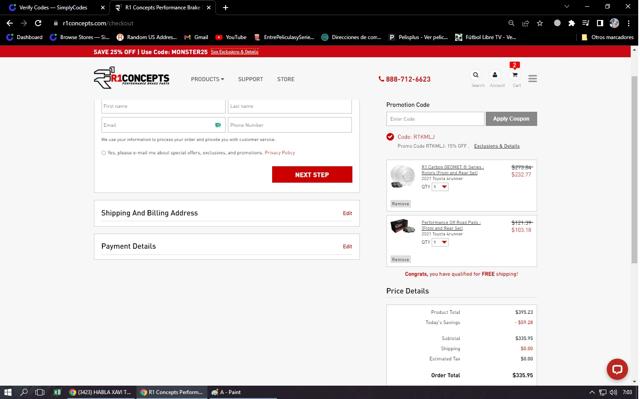This screenshot has height=399, width=640.
Task: Edit the Shipping And Billing Address section
Action: coord(347,213)
